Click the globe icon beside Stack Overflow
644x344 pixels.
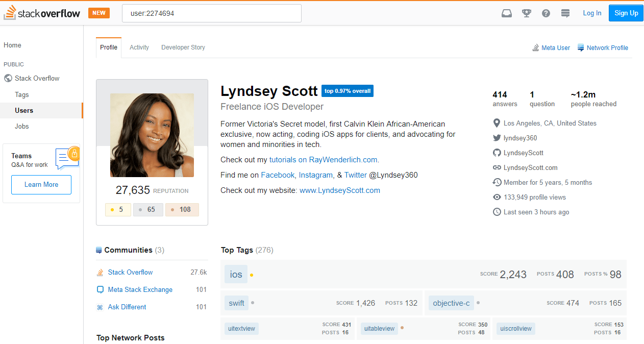tap(8, 78)
